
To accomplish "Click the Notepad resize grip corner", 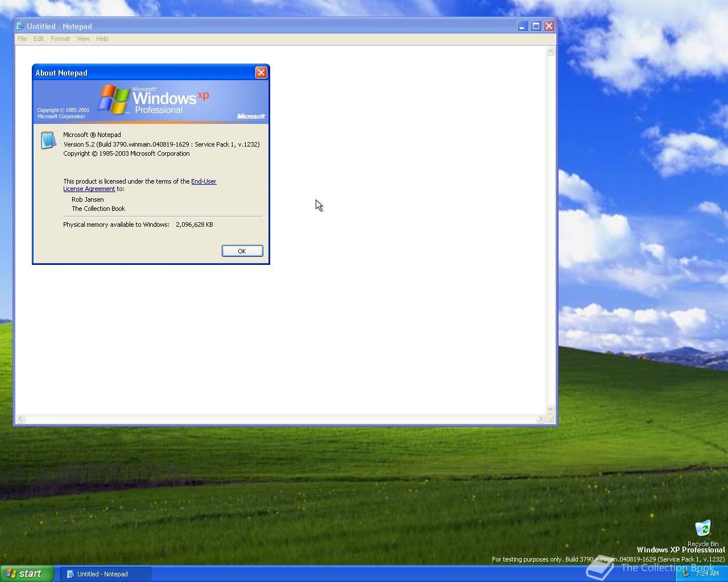I will click(551, 419).
